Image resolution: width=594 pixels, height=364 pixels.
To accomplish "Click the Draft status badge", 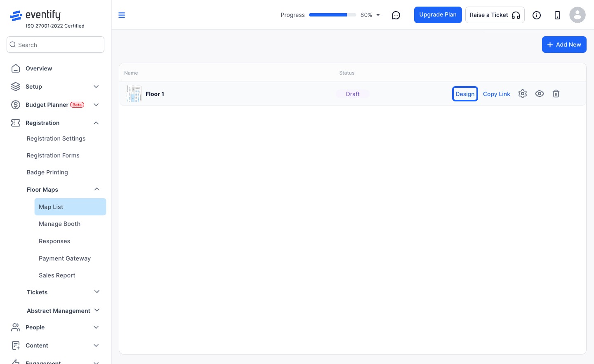I will click(x=353, y=94).
